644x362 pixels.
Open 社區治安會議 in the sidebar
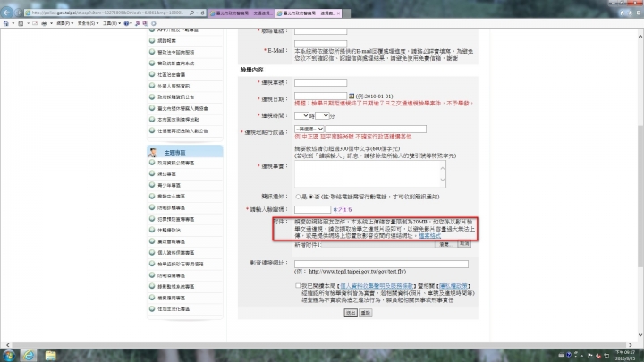click(171, 75)
